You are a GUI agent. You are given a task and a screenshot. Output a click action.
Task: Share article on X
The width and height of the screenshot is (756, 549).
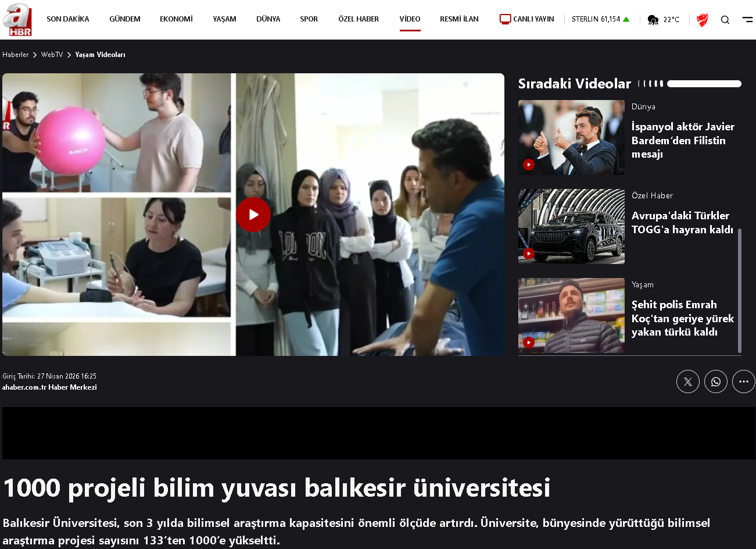[688, 382]
